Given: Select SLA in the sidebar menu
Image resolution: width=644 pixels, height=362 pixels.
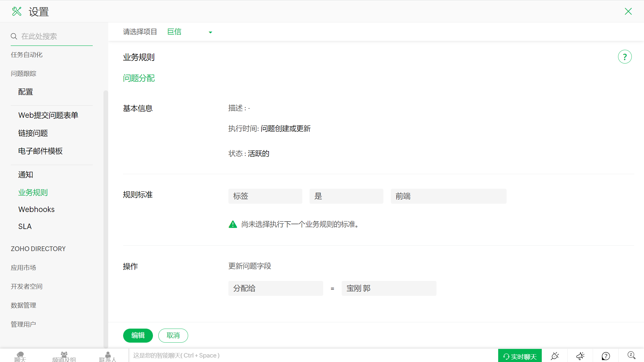Looking at the screenshot, I should [x=25, y=226].
